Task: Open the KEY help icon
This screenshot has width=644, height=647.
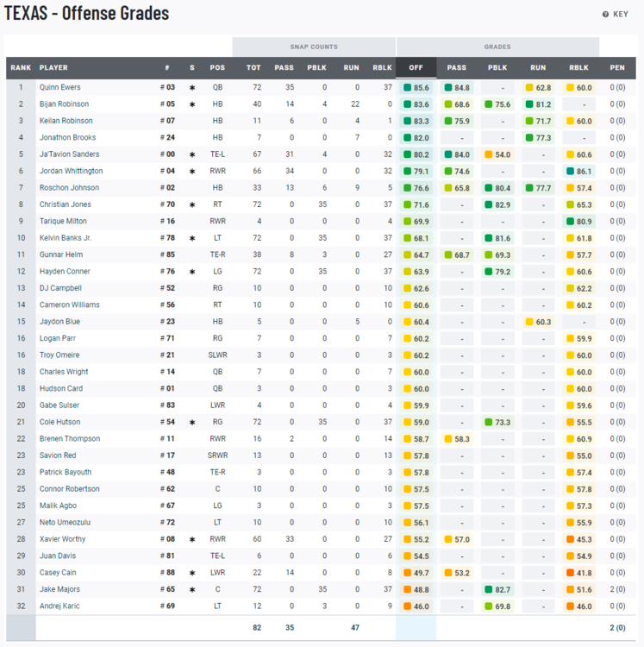Action: [x=605, y=15]
